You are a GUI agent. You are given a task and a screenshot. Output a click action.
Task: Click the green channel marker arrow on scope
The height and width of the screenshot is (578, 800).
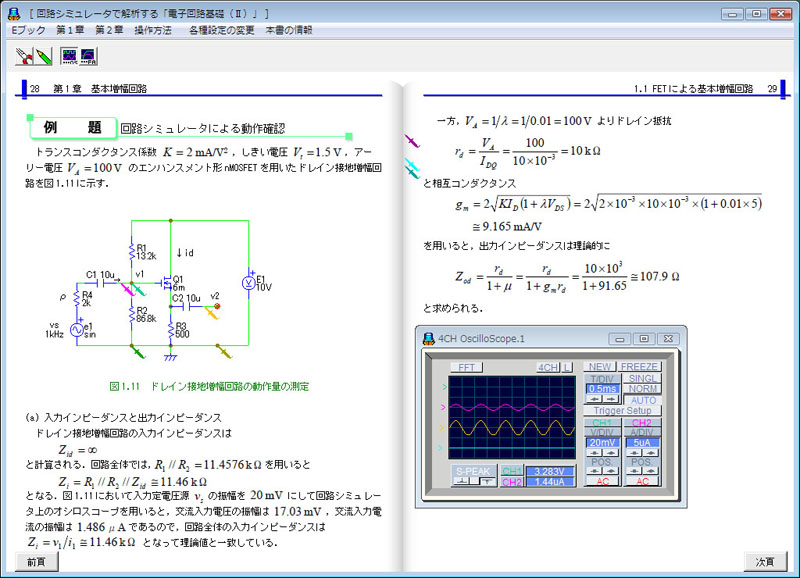pos(444,387)
